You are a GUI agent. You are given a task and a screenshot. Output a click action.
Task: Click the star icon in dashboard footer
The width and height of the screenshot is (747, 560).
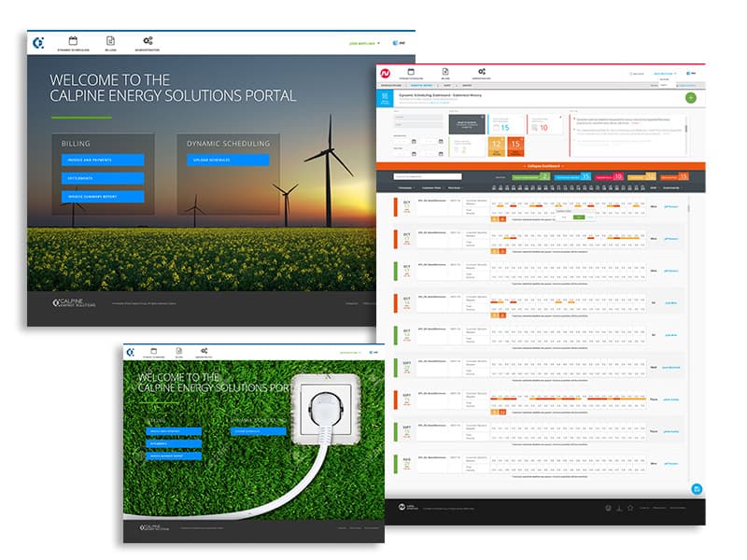(x=630, y=508)
